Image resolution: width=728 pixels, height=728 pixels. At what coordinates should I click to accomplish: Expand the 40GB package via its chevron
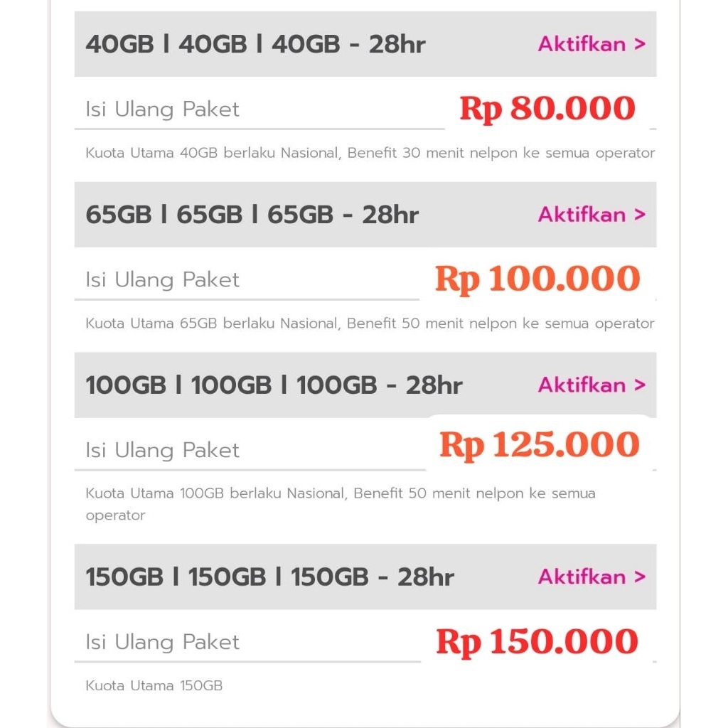coord(638,43)
